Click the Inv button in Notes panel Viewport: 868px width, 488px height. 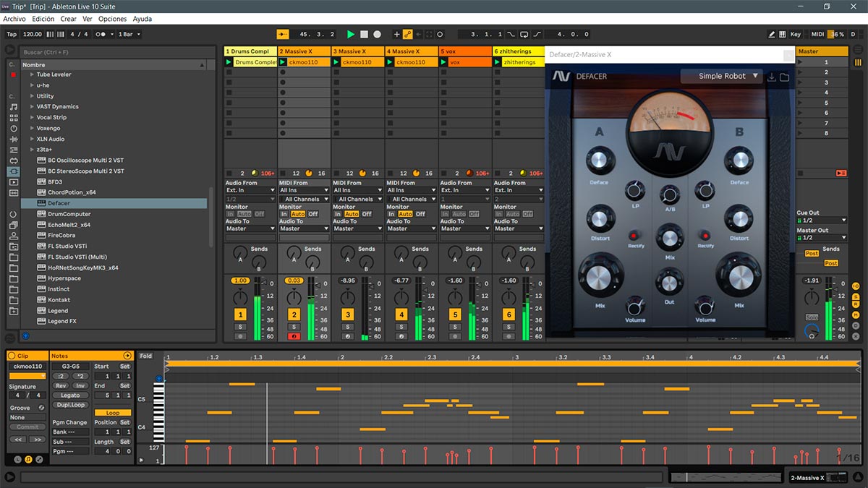(80, 385)
